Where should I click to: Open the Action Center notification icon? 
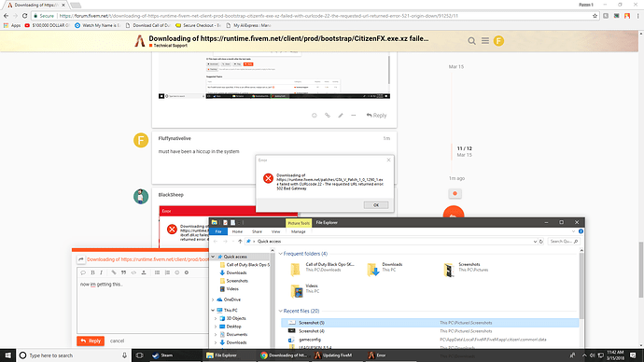pyautogui.click(x=633, y=355)
